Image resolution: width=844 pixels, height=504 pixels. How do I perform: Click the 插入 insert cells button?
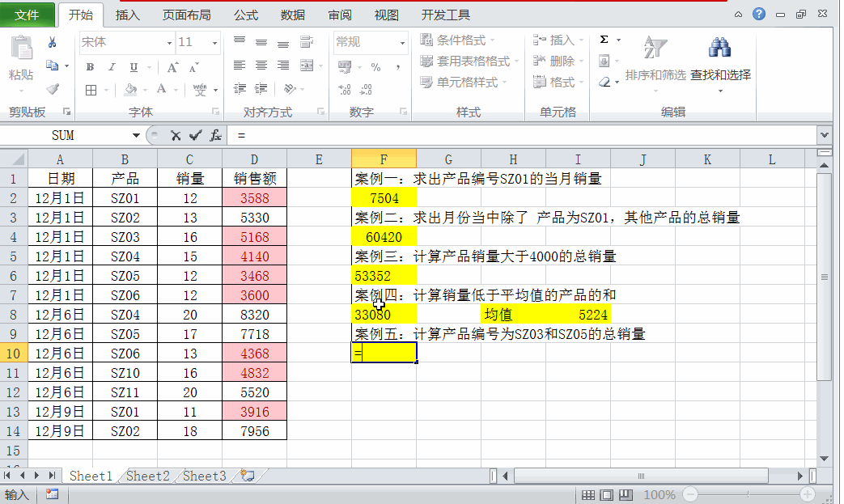(x=558, y=40)
